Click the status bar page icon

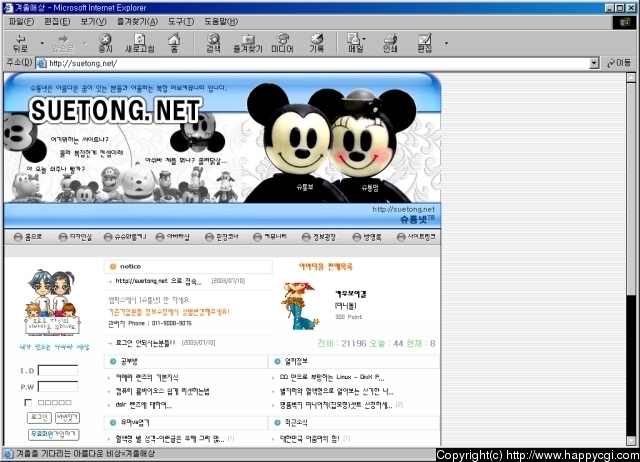(8, 453)
